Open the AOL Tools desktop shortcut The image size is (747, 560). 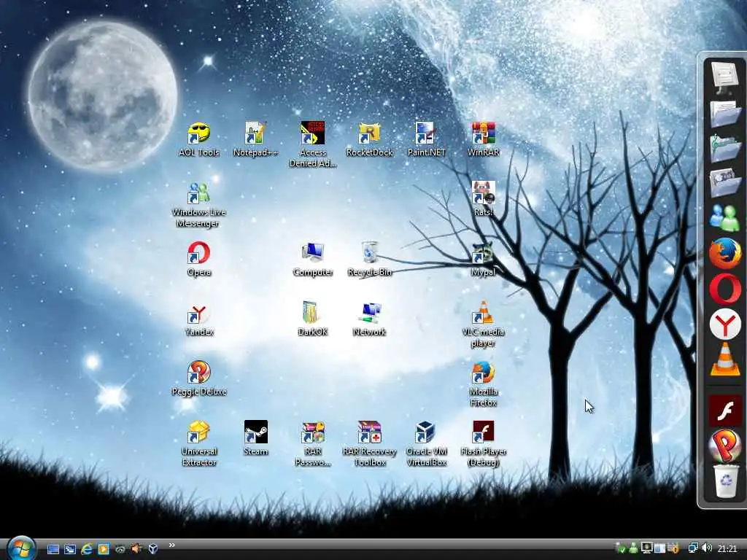pyautogui.click(x=198, y=139)
